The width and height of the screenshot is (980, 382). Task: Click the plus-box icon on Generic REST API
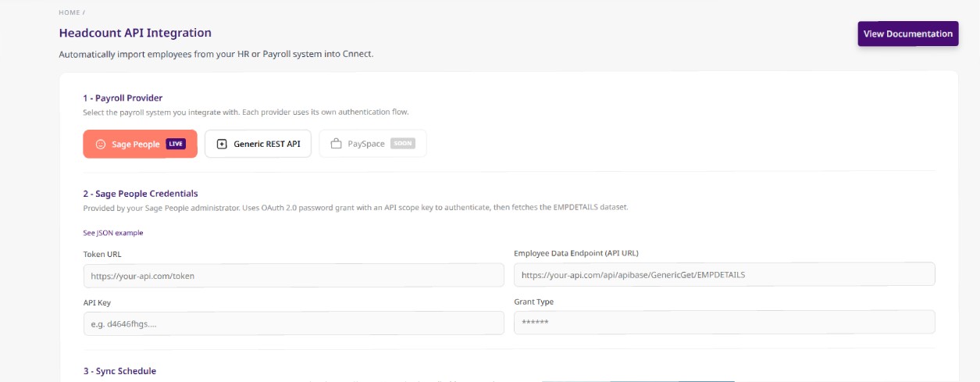222,145
